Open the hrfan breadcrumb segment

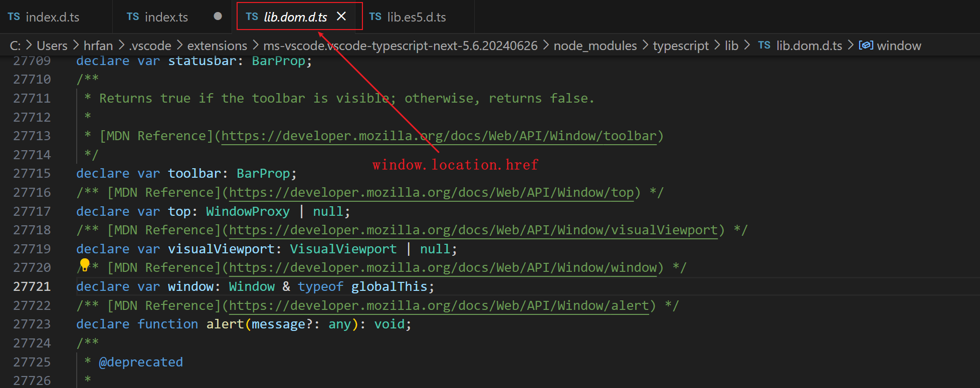[x=98, y=46]
